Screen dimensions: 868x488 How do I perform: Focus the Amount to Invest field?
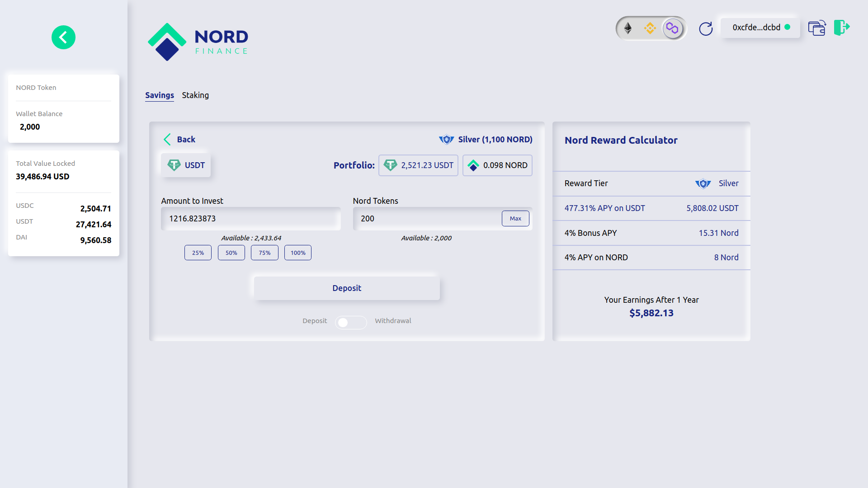pos(251,219)
